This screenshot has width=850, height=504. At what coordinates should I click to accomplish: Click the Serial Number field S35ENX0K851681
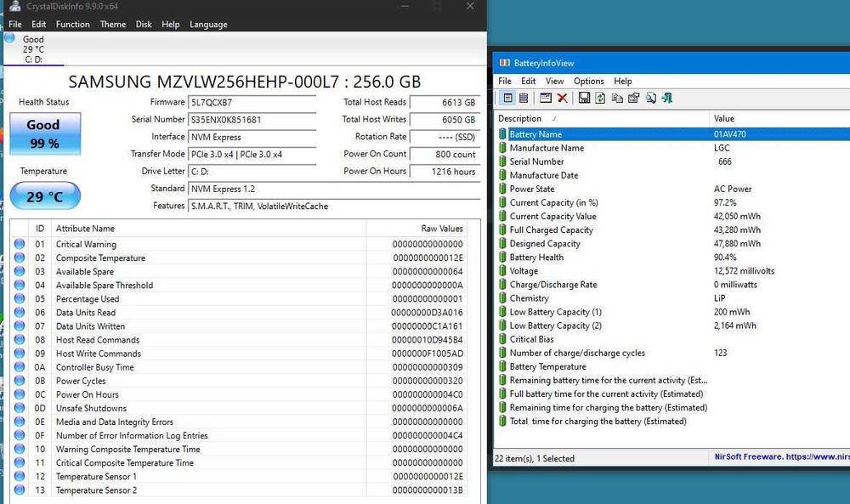pyautogui.click(x=252, y=120)
